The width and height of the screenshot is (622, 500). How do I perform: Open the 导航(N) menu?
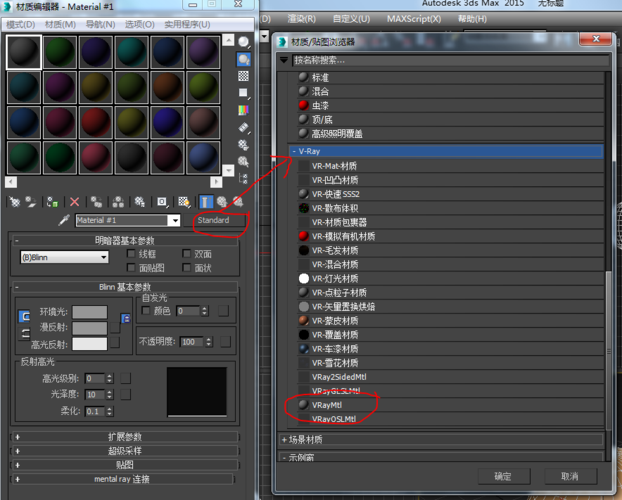pyautogui.click(x=100, y=25)
